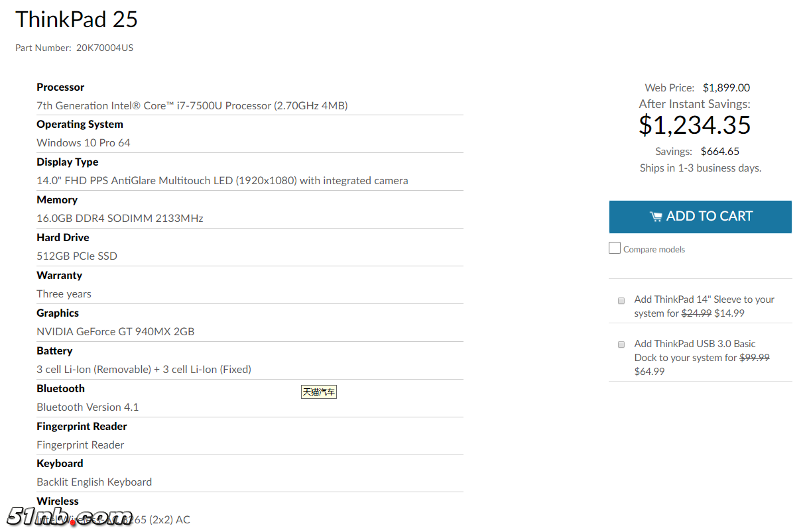The width and height of the screenshot is (803, 532).
Task: Click the $664.65 savings amount
Action: pyautogui.click(x=719, y=151)
